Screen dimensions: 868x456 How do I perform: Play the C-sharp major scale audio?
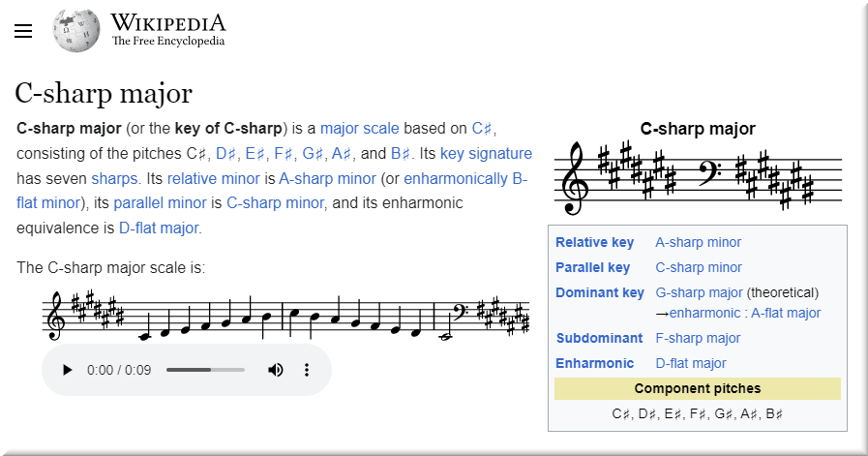[x=67, y=370]
